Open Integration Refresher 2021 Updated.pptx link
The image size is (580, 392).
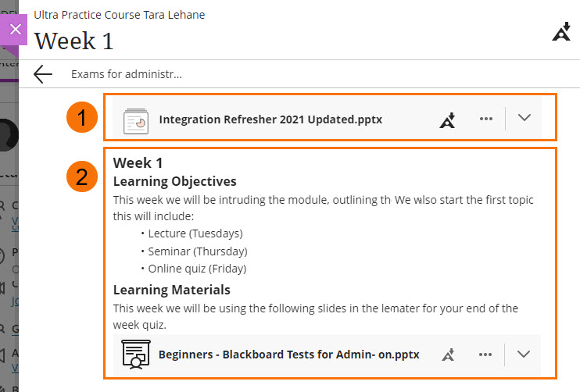(x=270, y=119)
